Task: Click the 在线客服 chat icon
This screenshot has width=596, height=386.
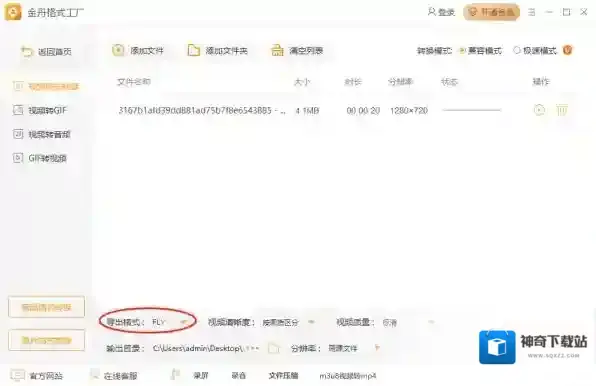Action: coord(94,375)
